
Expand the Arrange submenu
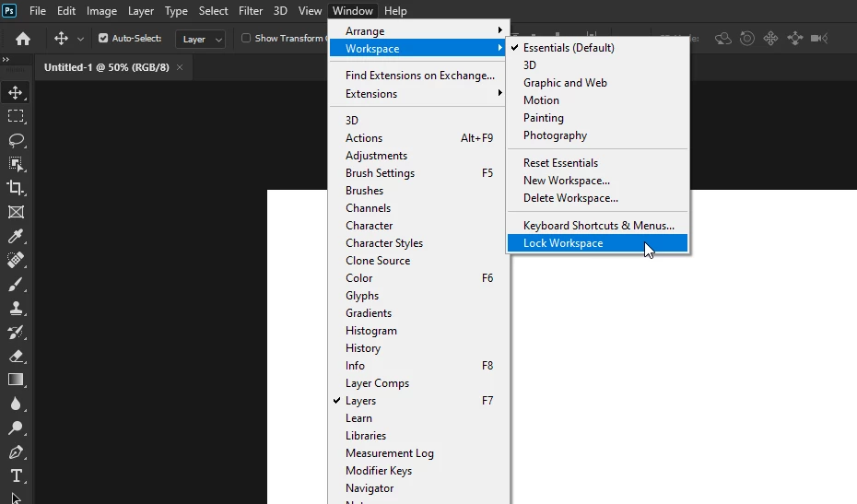[418, 30]
